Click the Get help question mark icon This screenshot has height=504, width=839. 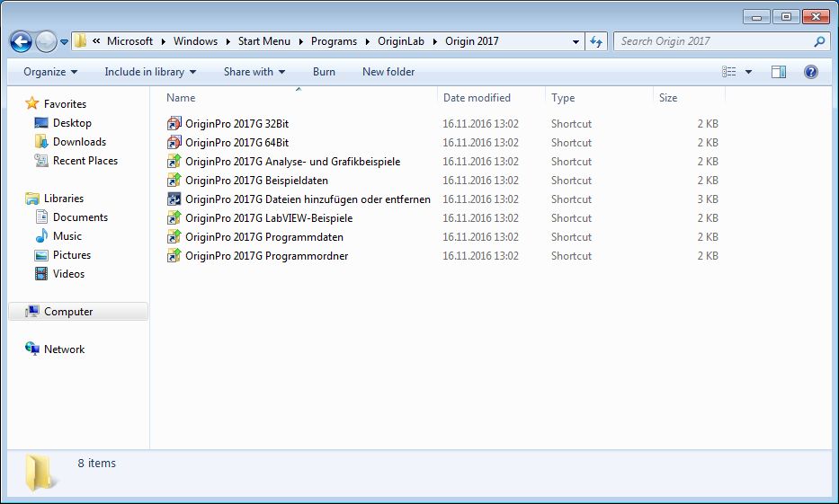coord(810,72)
